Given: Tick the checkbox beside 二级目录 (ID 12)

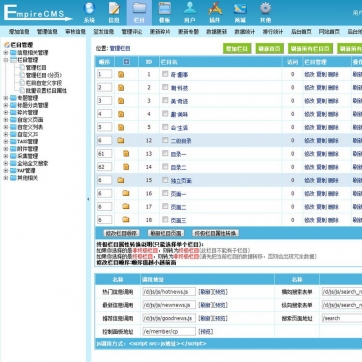Looking at the screenshot, I should click(x=165, y=140).
